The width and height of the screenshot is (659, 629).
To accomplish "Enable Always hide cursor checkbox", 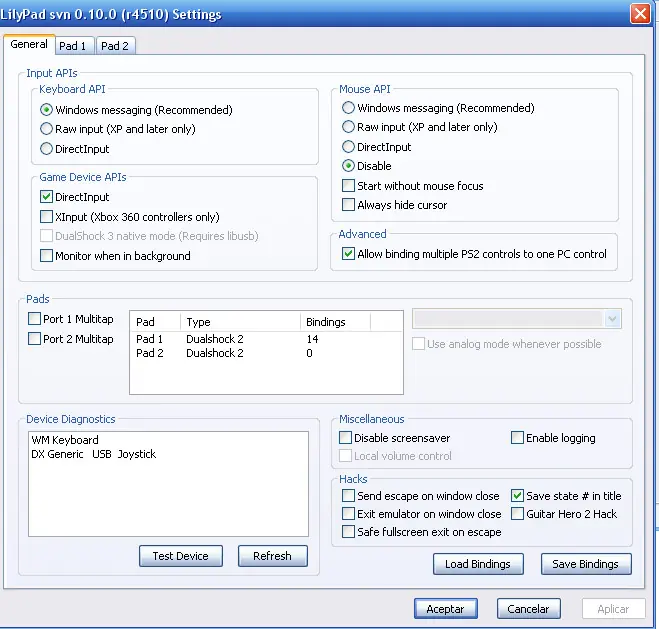I will coord(348,205).
